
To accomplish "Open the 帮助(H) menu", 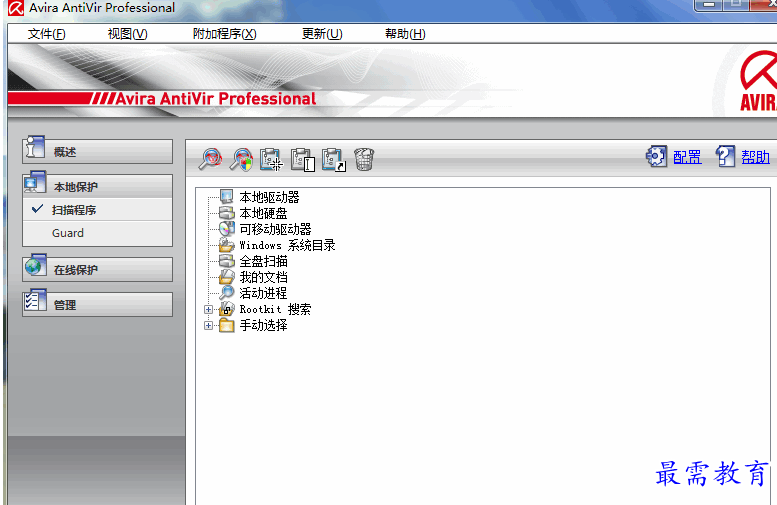I will point(405,34).
